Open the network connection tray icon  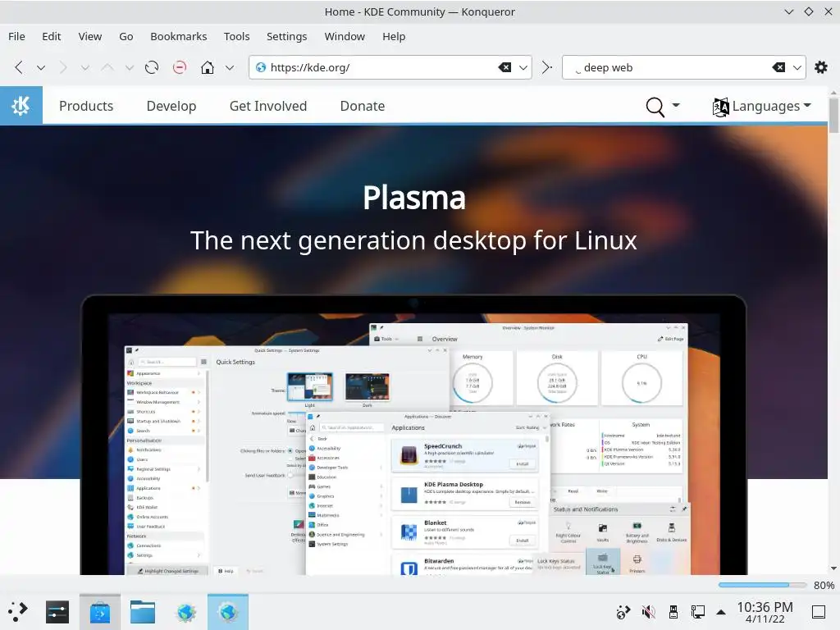(x=697, y=612)
